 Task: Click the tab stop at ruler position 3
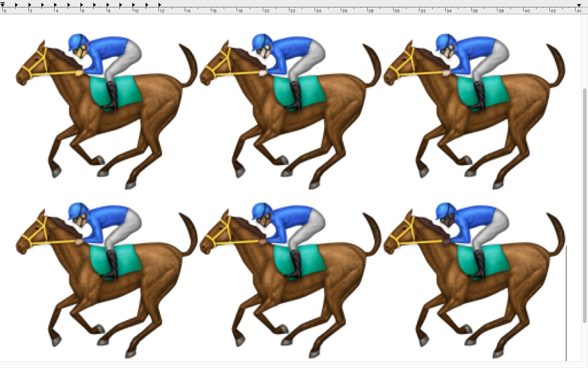[x=43, y=5]
